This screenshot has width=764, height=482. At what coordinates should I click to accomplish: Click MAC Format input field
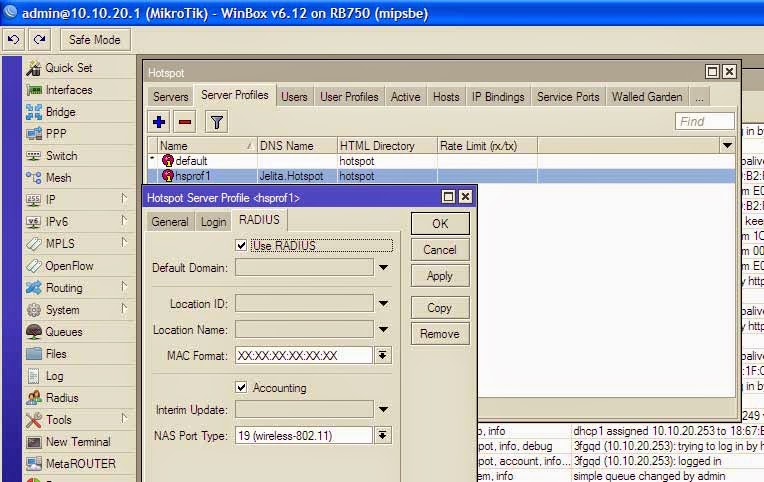304,355
